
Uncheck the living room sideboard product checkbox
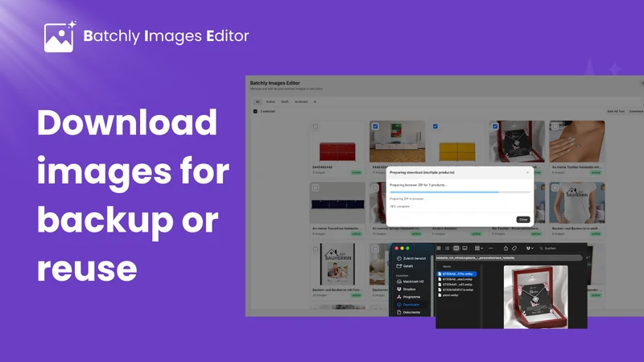(x=375, y=126)
